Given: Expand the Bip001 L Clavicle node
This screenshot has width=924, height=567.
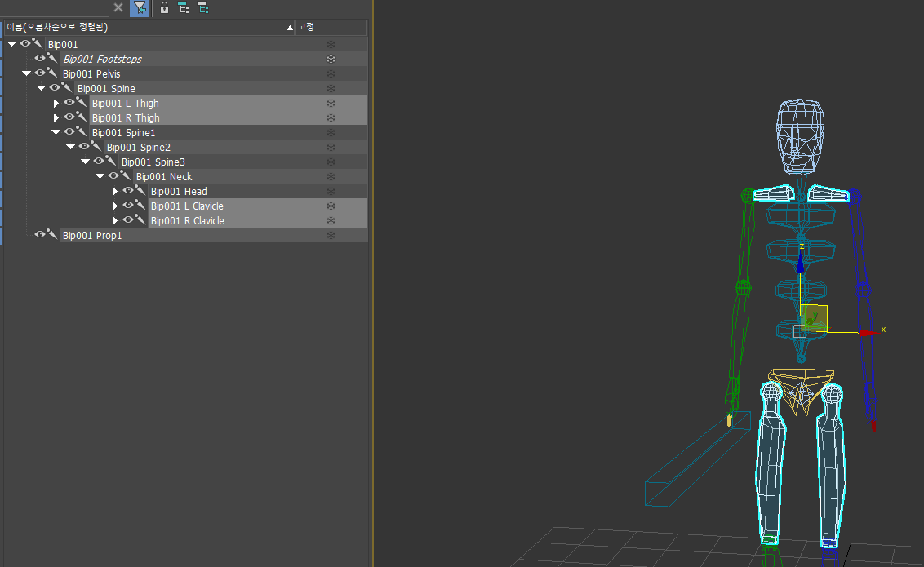Looking at the screenshot, I should click(115, 206).
